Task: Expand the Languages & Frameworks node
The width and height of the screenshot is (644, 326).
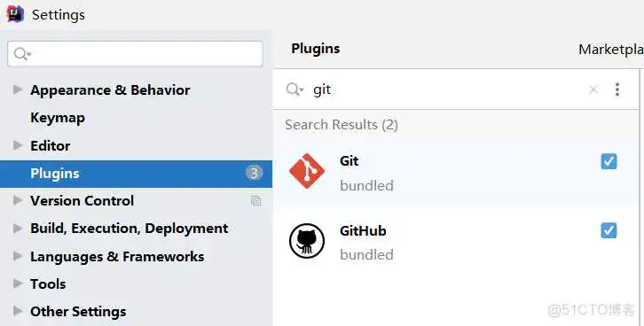Action: (17, 256)
